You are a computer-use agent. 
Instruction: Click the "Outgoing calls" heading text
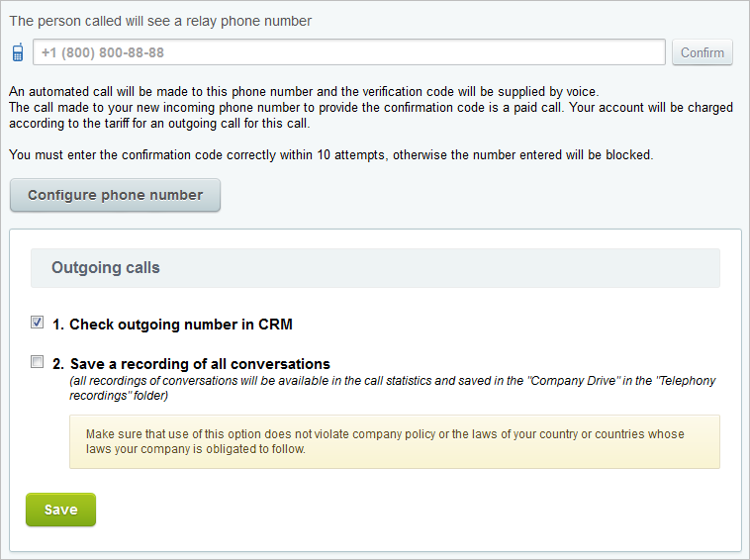tap(106, 268)
